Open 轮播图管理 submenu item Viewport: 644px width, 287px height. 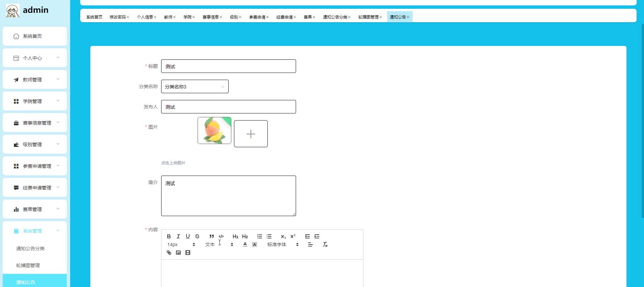pyautogui.click(x=35, y=265)
